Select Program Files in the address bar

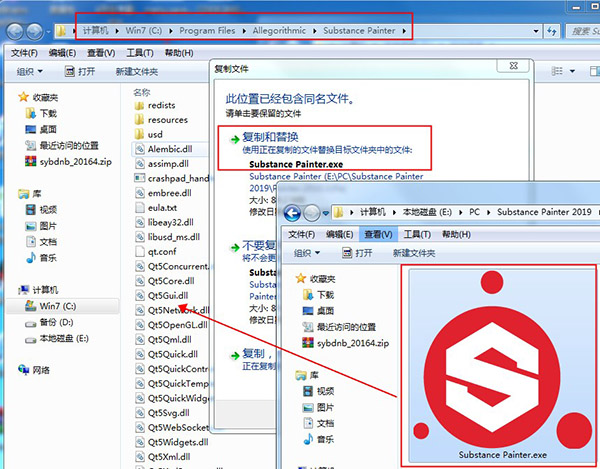207,30
